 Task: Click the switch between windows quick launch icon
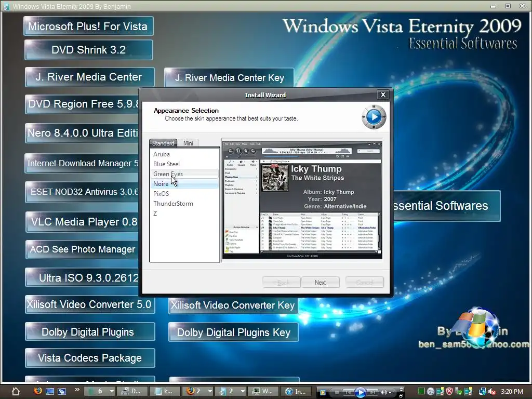62,391
